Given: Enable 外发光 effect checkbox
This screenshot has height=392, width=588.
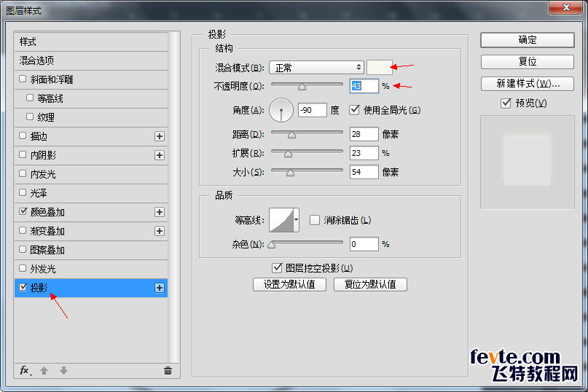Looking at the screenshot, I should click(x=23, y=268).
